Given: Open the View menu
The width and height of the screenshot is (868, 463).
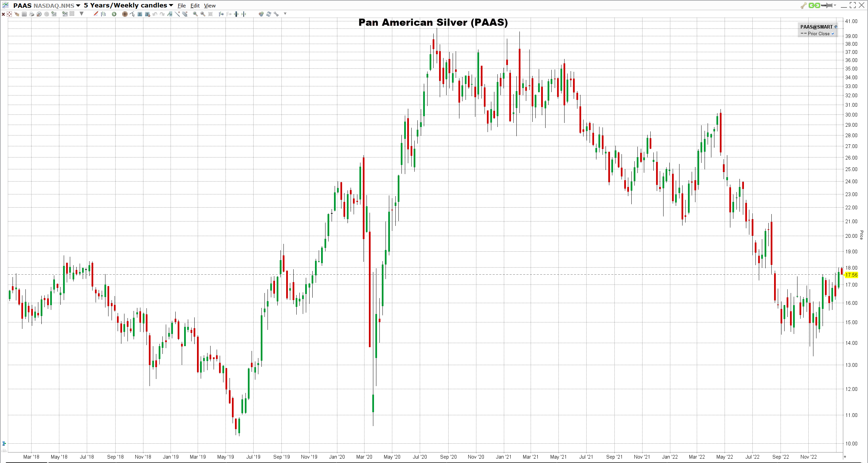Looking at the screenshot, I should coord(210,5).
